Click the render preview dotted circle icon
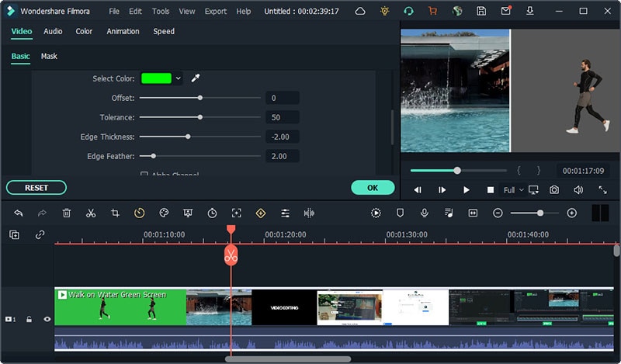The image size is (621, 364). (x=376, y=213)
